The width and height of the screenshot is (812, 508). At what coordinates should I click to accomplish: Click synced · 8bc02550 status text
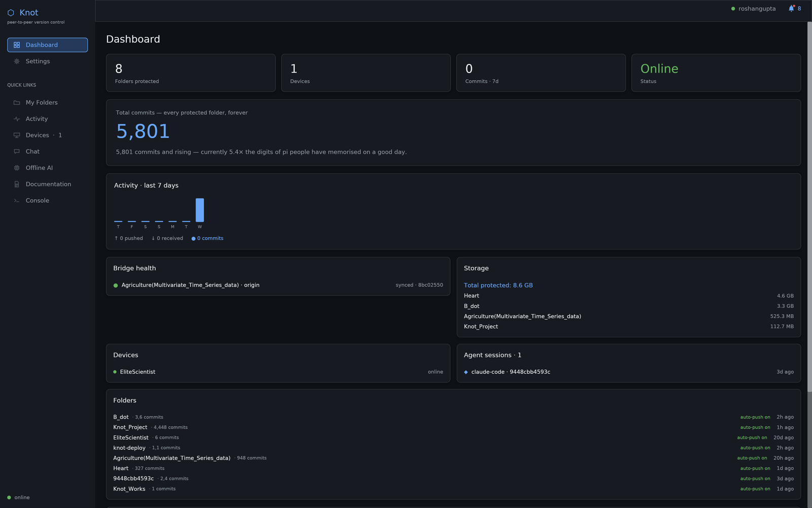419,285
